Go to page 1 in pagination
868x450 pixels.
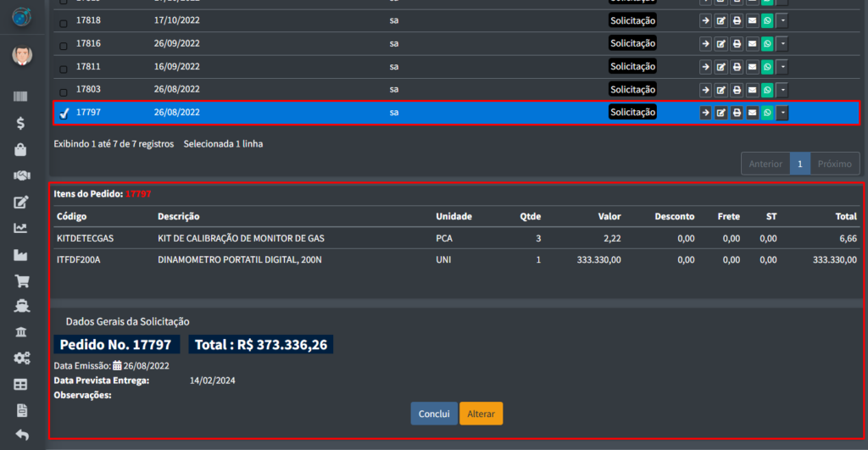799,164
